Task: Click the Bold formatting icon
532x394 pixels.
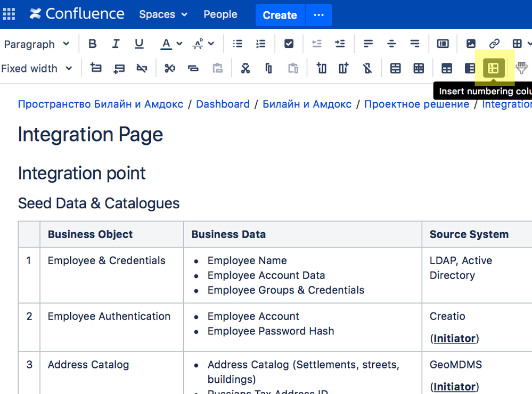Action: 93,44
